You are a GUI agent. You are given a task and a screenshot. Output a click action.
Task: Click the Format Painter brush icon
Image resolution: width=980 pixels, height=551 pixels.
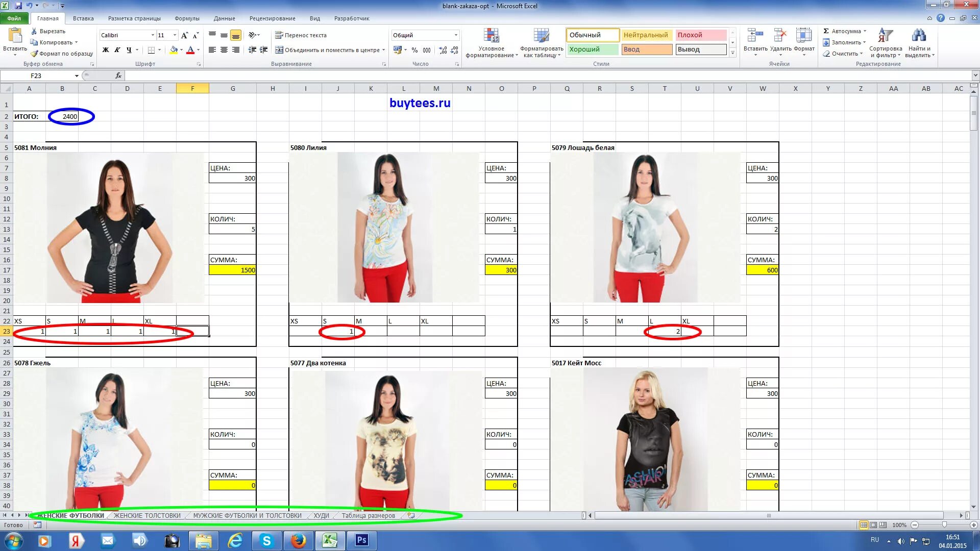[34, 54]
